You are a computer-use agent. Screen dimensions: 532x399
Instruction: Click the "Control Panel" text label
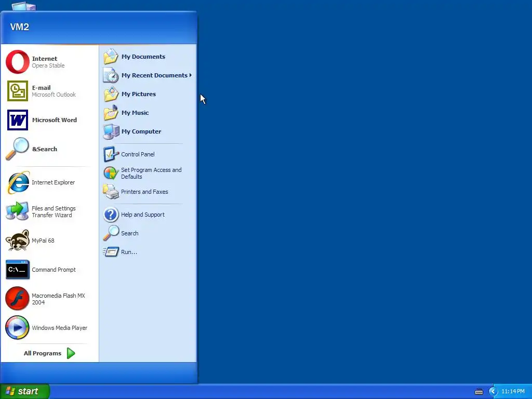[138, 154]
